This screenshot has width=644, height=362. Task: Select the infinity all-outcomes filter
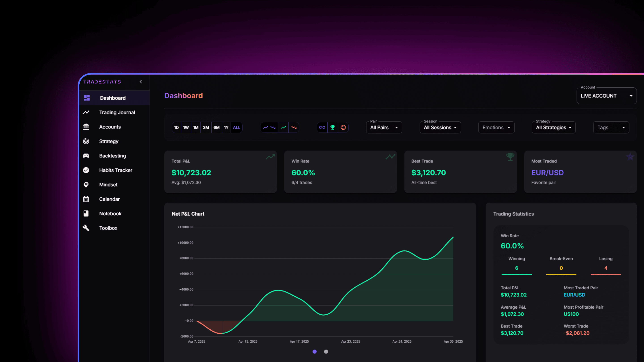(322, 127)
